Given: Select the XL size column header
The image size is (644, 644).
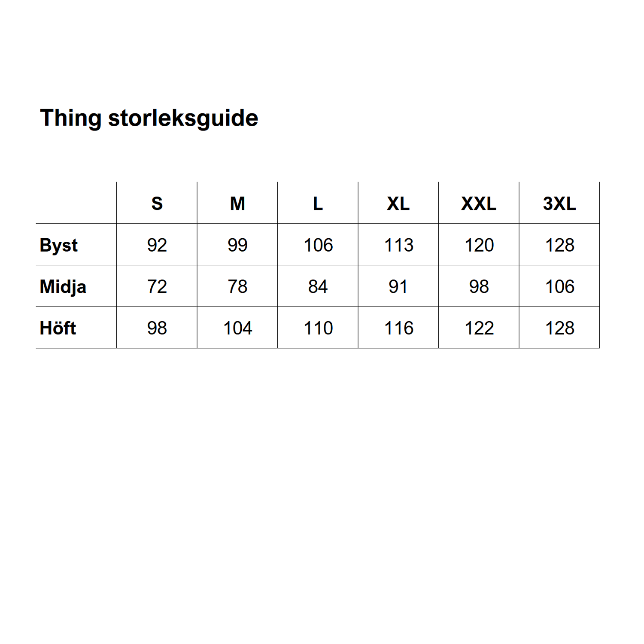Looking at the screenshot, I should tap(398, 204).
